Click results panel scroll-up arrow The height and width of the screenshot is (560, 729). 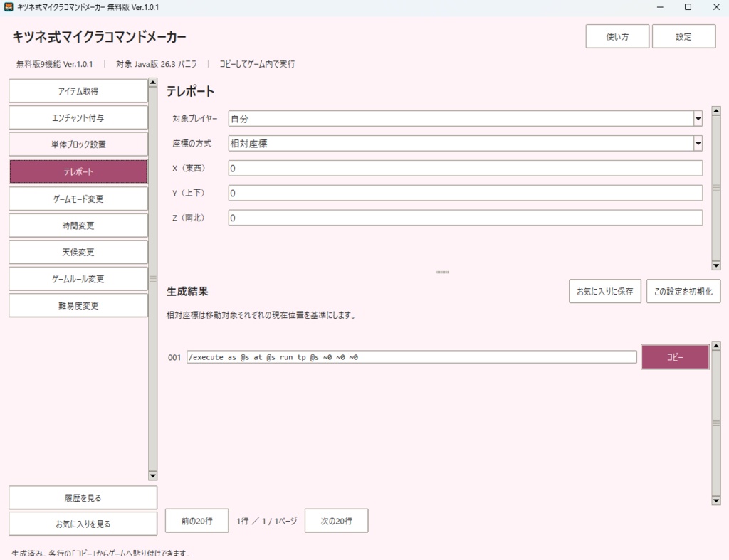coord(716,346)
